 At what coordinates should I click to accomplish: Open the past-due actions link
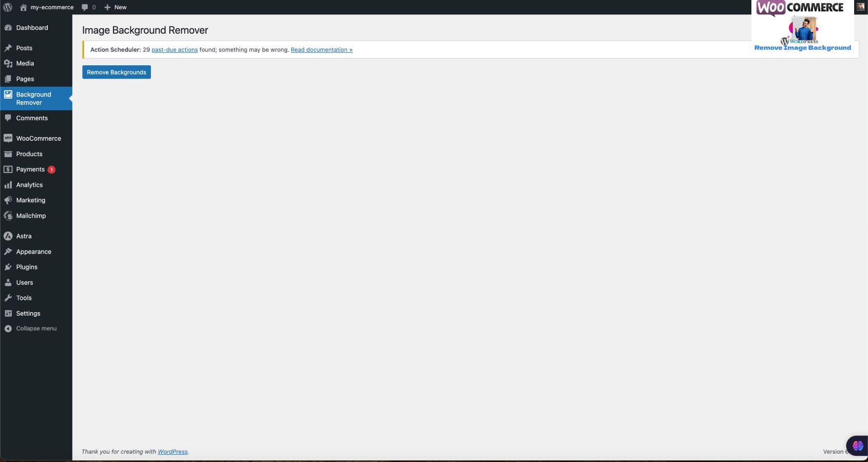click(x=175, y=50)
